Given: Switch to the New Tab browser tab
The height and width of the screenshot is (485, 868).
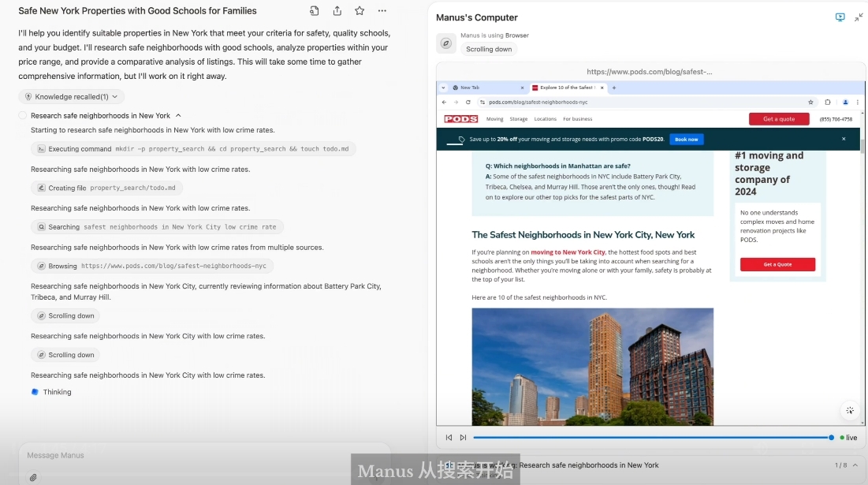Looking at the screenshot, I should click(481, 88).
